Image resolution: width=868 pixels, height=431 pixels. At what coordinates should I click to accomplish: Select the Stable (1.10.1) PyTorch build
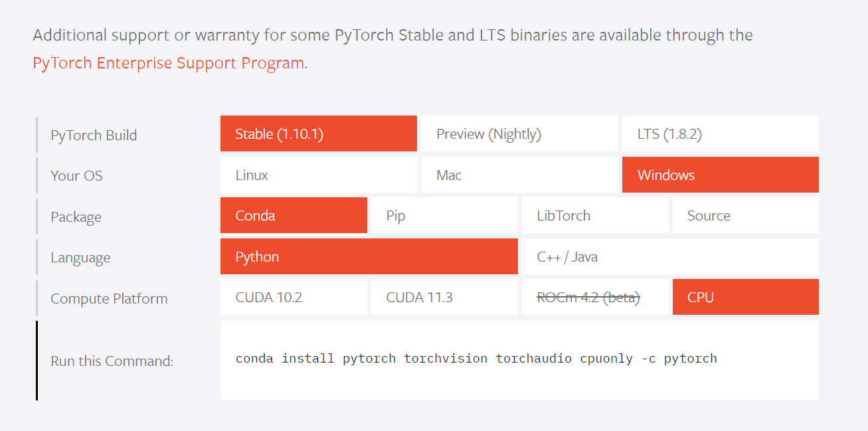pyautogui.click(x=318, y=133)
